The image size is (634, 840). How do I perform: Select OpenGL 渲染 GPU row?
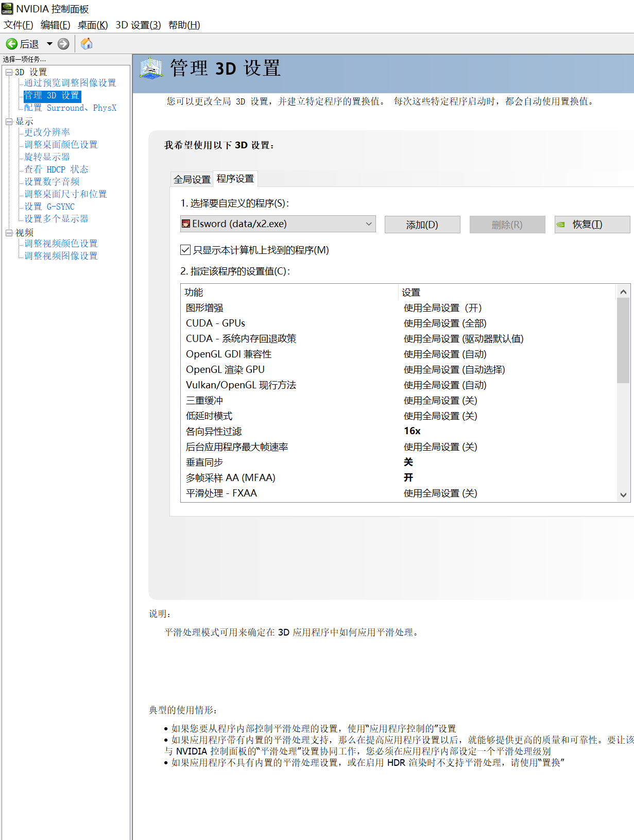(x=399, y=370)
